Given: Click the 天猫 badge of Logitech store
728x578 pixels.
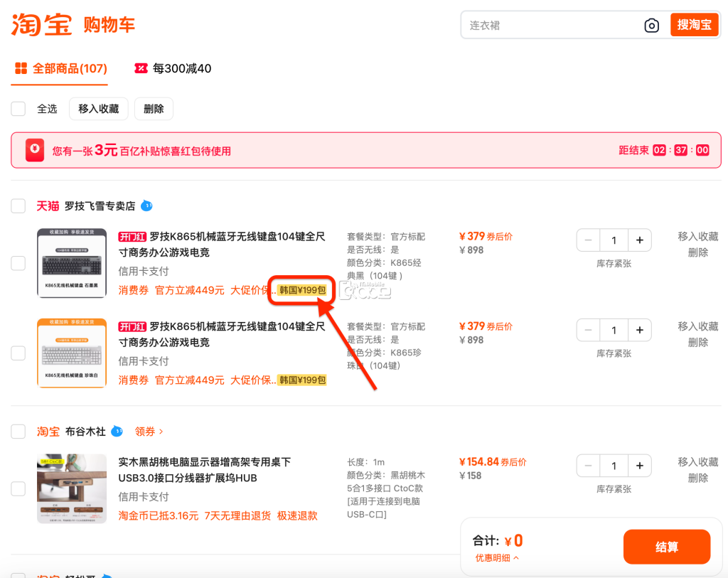Looking at the screenshot, I should click(x=48, y=206).
